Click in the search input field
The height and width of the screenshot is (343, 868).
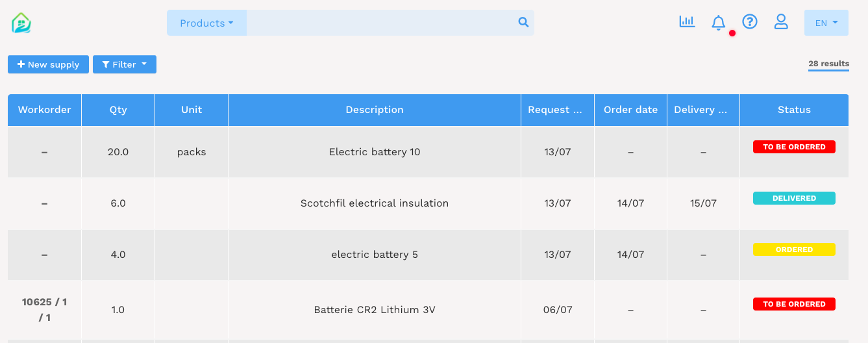coord(382,23)
